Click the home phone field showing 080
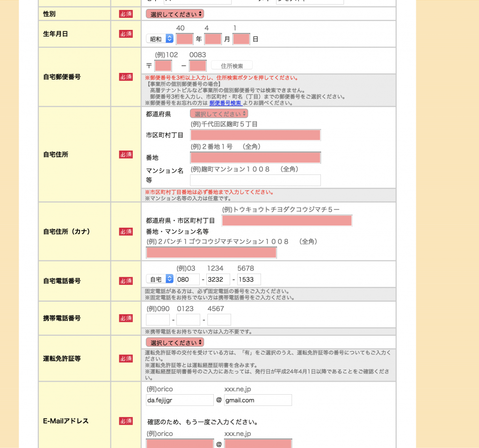Viewport: 479px width, 448px height. tap(187, 279)
